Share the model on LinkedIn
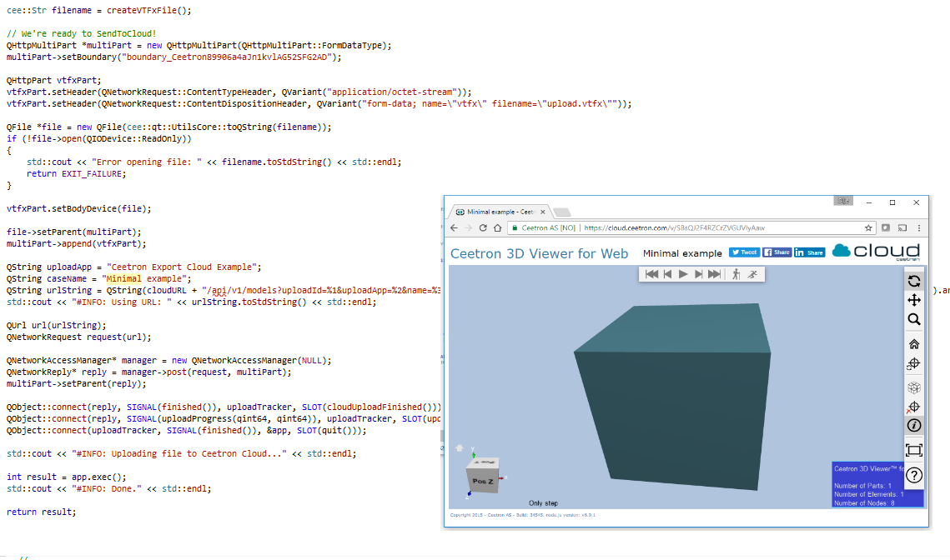Viewport: 950px width, 560px height. (x=809, y=252)
